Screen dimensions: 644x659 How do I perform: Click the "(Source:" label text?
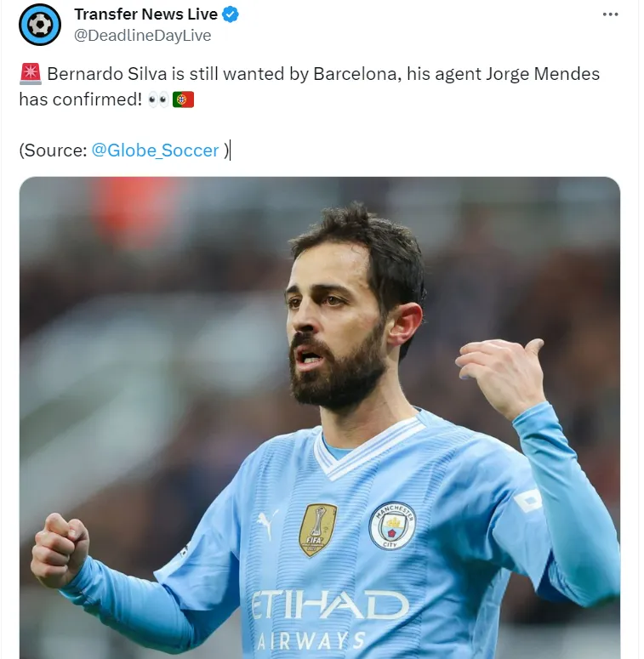click(53, 151)
